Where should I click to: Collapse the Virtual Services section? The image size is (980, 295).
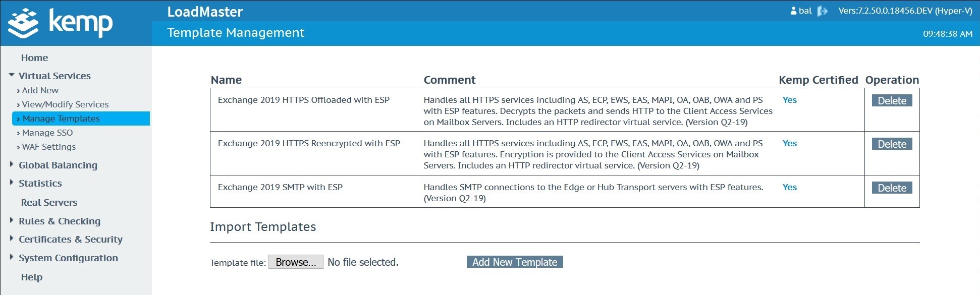[12, 75]
